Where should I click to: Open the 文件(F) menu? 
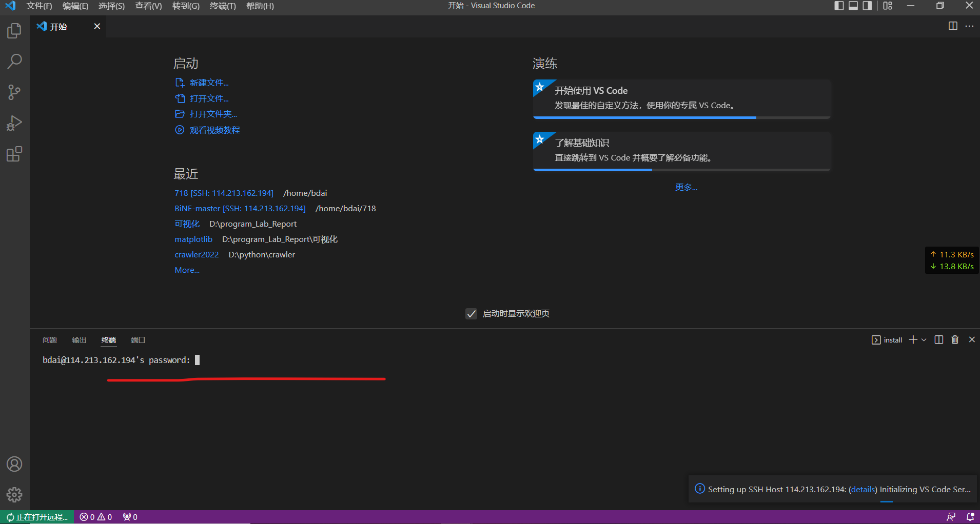click(x=39, y=6)
